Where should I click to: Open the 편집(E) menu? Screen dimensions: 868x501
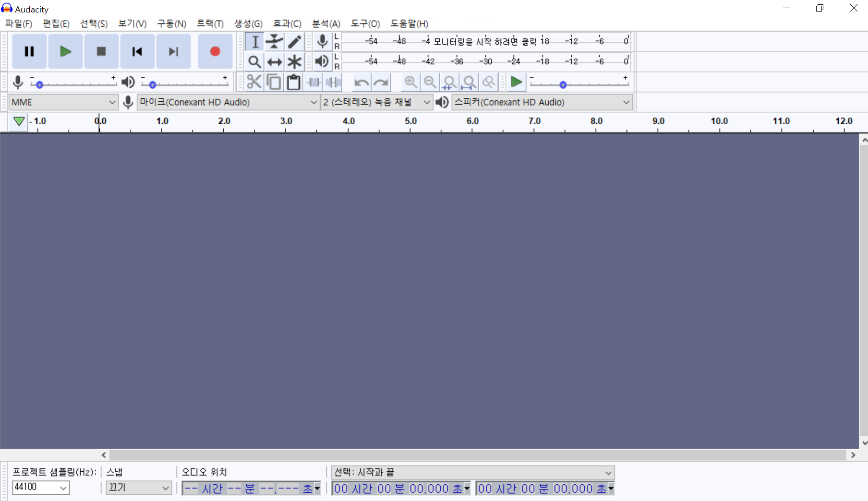56,24
